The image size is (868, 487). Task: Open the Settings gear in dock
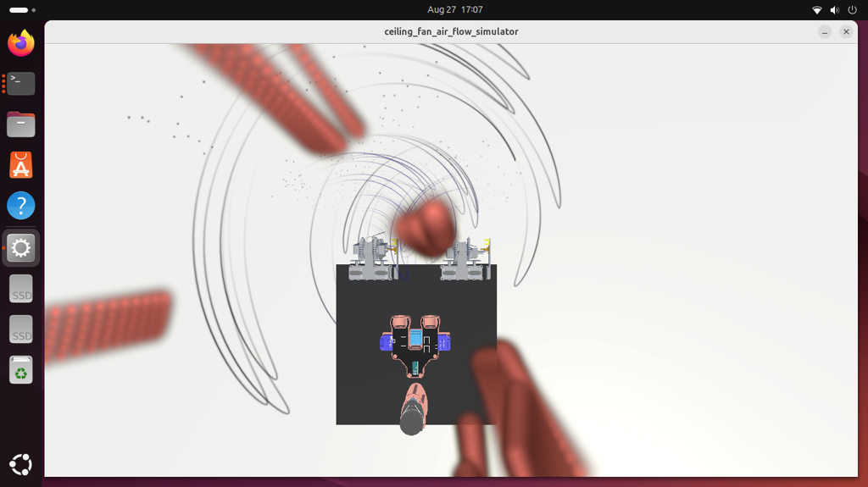click(21, 247)
